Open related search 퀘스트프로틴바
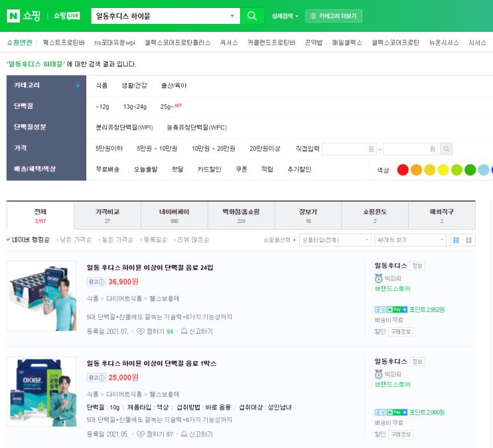Screen dimensions: 493x448 pyautogui.click(x=64, y=42)
